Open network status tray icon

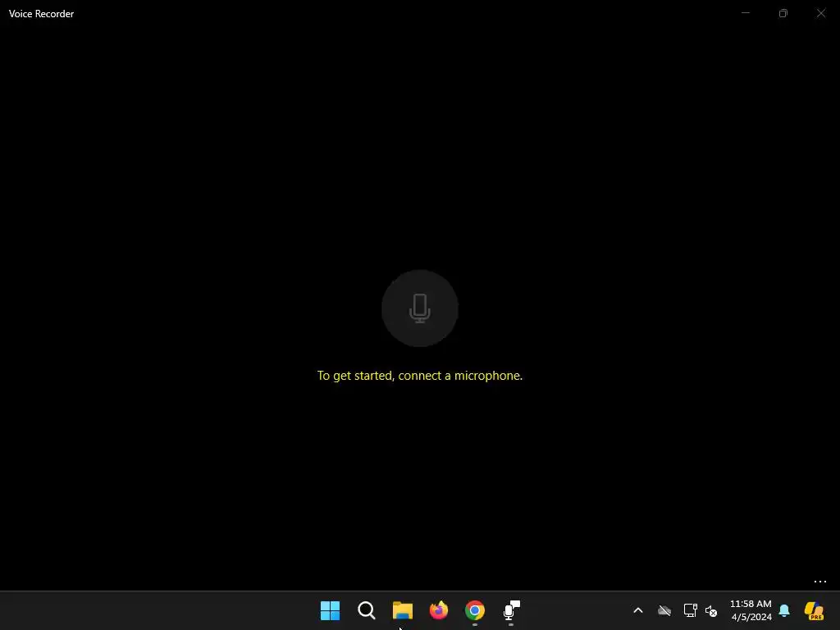690,610
